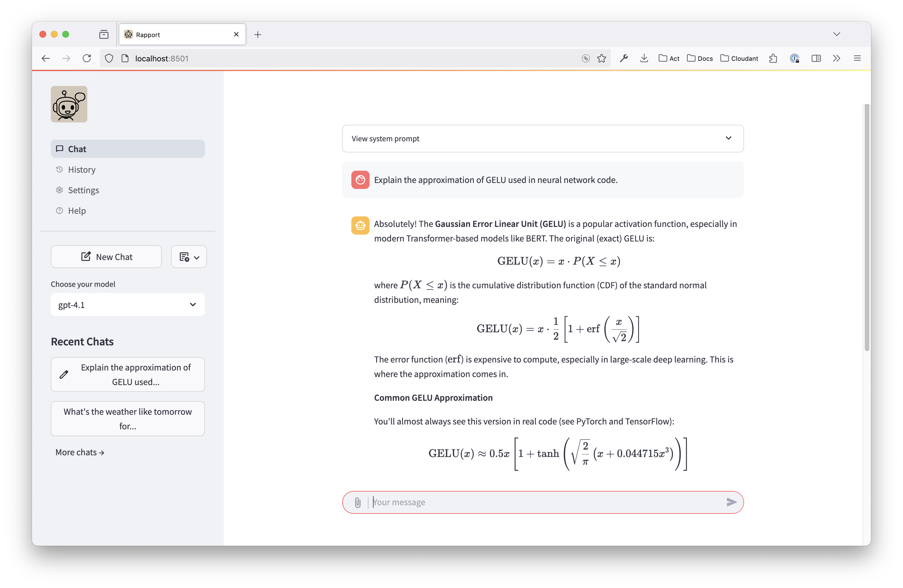Click the page vertical scrollbar
This screenshot has height=588, width=903.
pyautogui.click(x=867, y=227)
